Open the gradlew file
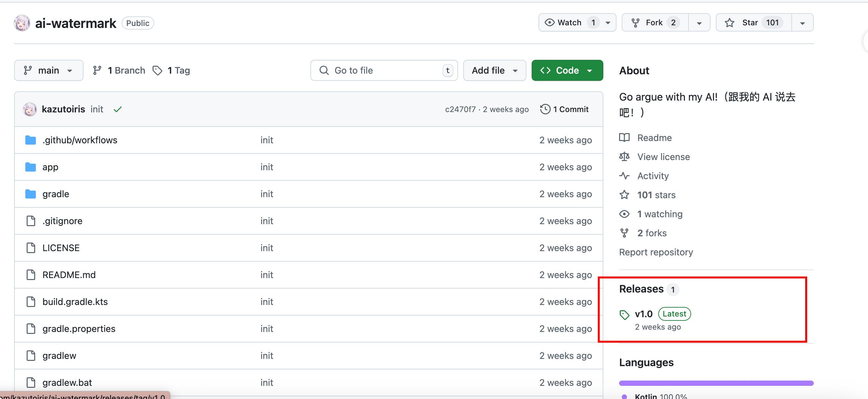This screenshot has width=868, height=399. click(x=59, y=356)
